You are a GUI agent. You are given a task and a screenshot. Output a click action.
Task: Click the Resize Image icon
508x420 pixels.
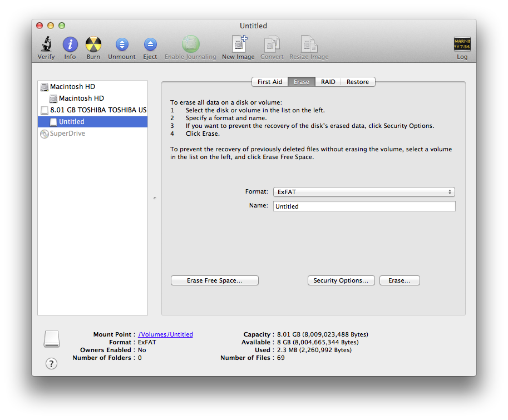pyautogui.click(x=309, y=44)
